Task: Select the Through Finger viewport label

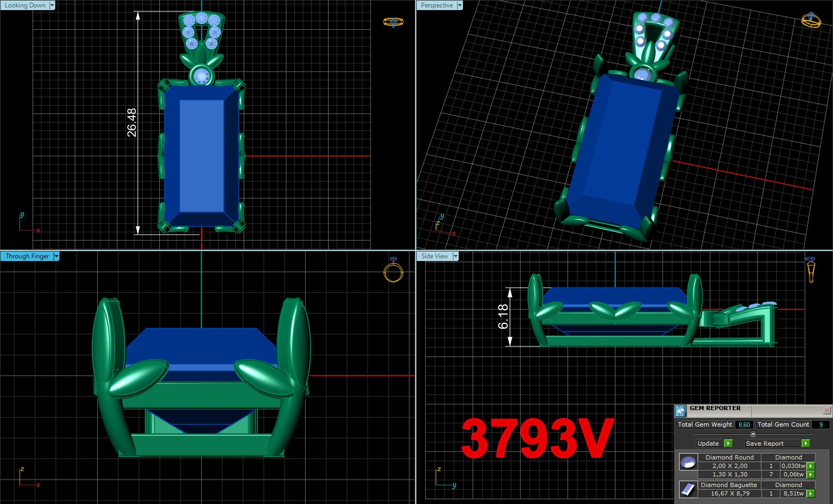Action: coord(27,256)
